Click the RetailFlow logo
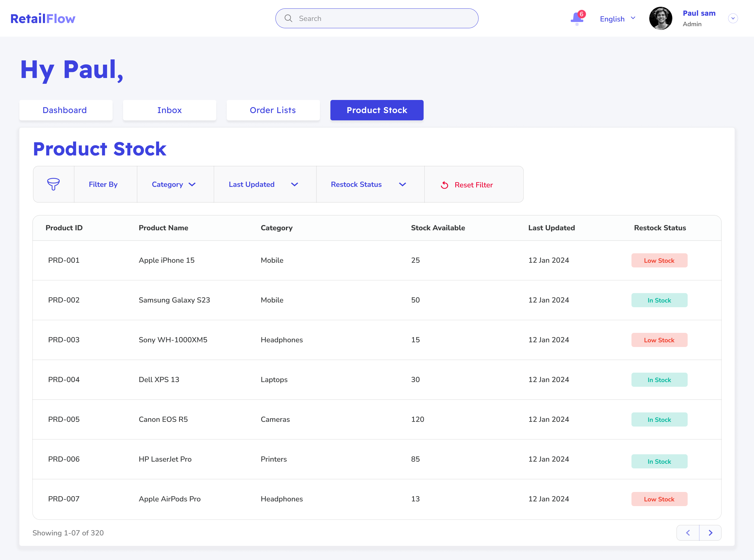This screenshot has width=754, height=560. 43,19
